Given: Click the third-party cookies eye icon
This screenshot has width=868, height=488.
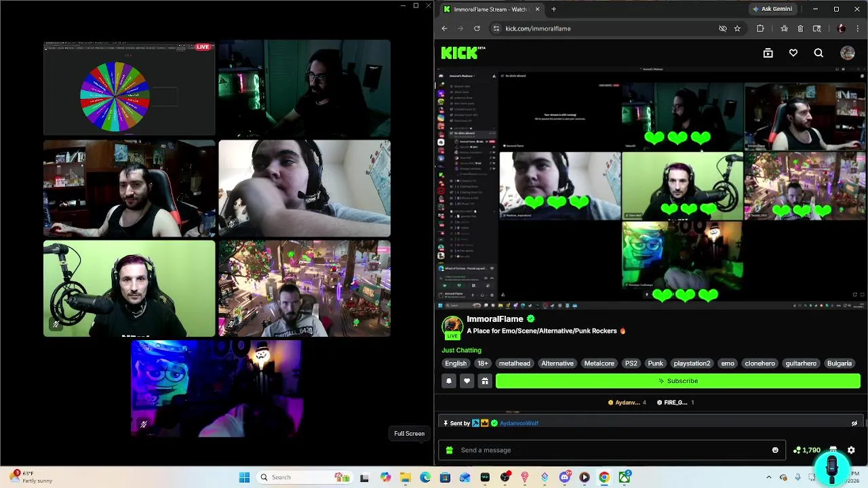Looking at the screenshot, I should pyautogui.click(x=723, y=28).
